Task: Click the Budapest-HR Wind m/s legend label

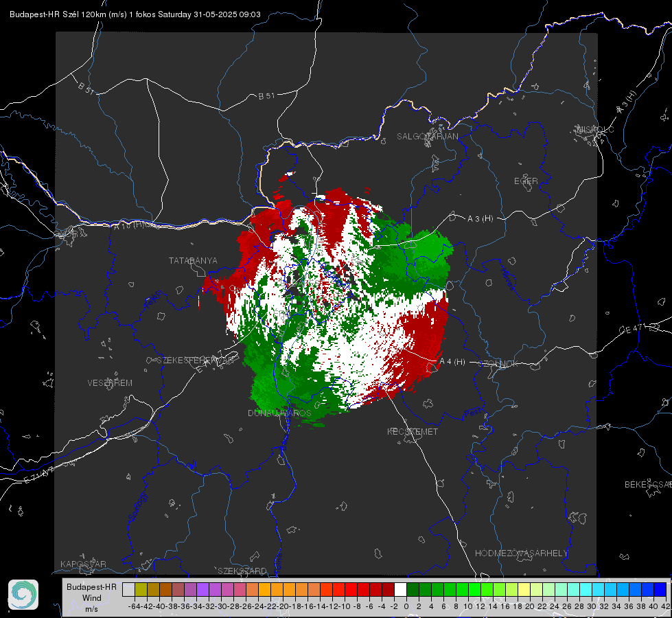Action: [x=92, y=598]
